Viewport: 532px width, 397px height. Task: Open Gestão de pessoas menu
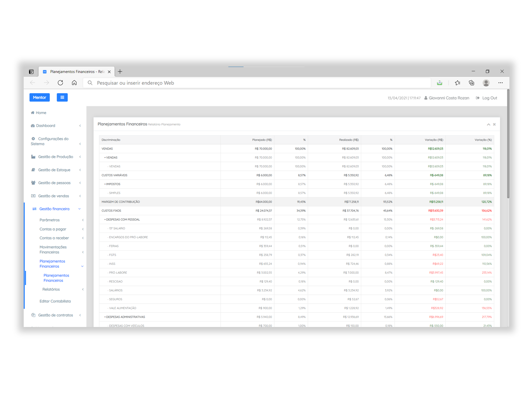point(51,183)
